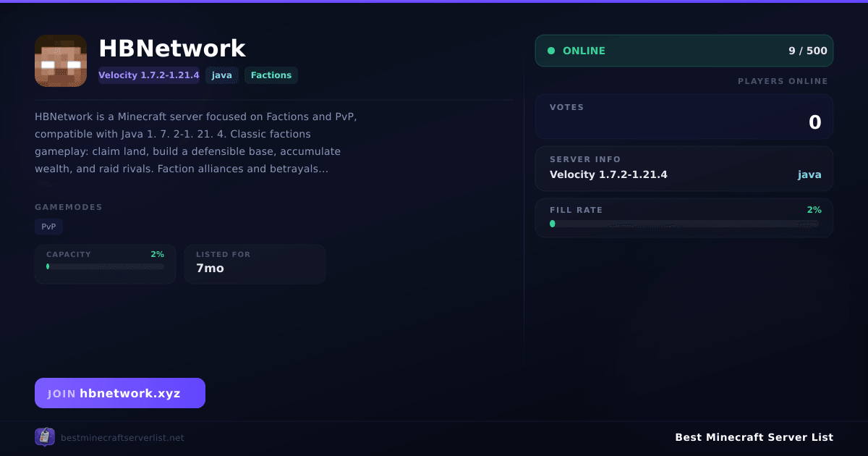Viewport: 868px width, 456px height.
Task: Click the ONLINE status label
Action: pyautogui.click(x=584, y=51)
